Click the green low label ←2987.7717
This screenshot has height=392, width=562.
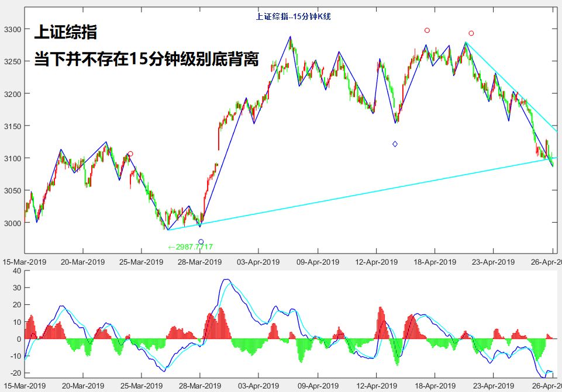click(190, 247)
